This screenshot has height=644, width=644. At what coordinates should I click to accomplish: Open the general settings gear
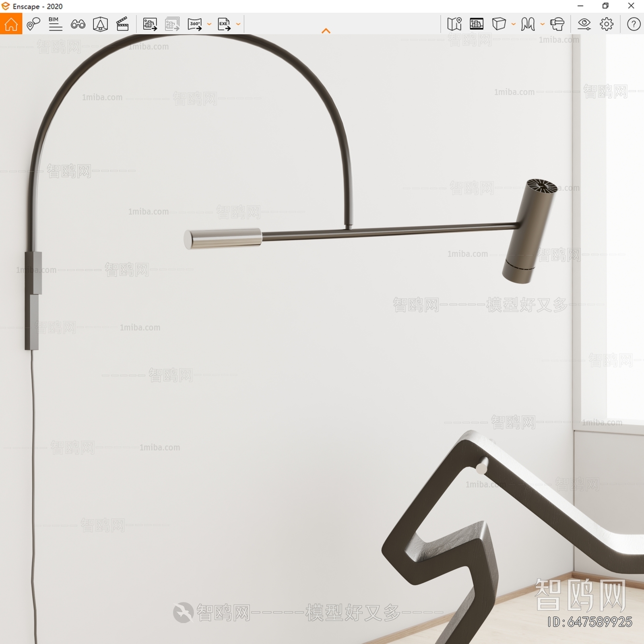point(607,24)
